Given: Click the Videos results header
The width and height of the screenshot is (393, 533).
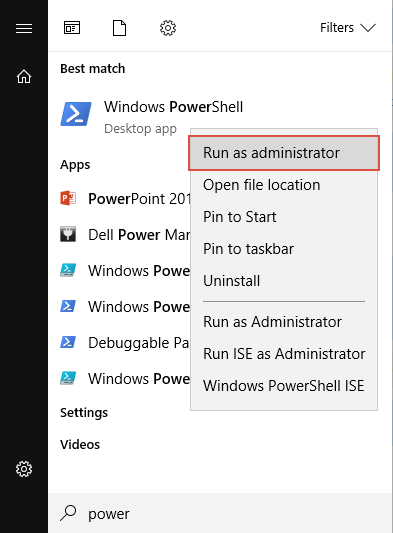Looking at the screenshot, I should pos(80,445).
